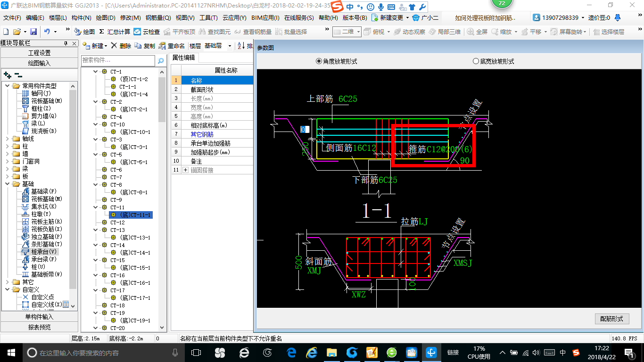This screenshot has width=644, height=362.
Task: Select the CT-14 component
Action: pos(117,245)
